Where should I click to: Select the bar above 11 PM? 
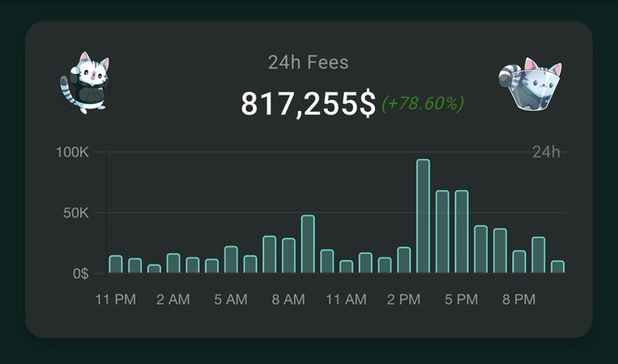click(x=116, y=264)
